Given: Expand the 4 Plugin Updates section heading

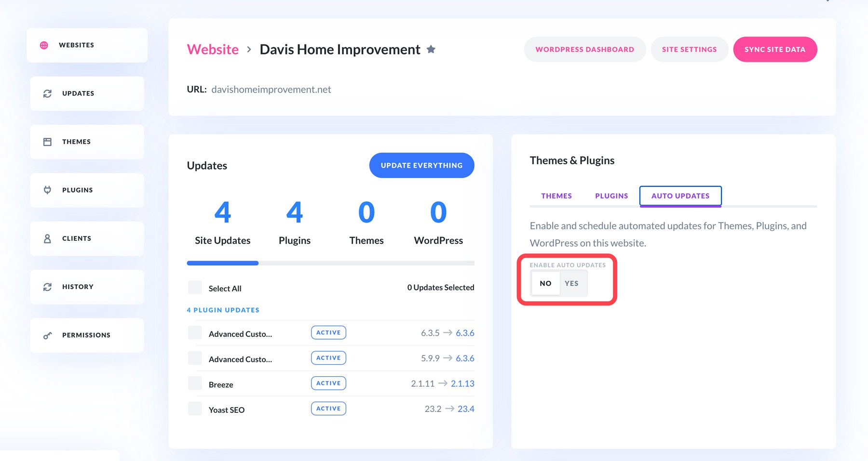Looking at the screenshot, I should point(223,310).
